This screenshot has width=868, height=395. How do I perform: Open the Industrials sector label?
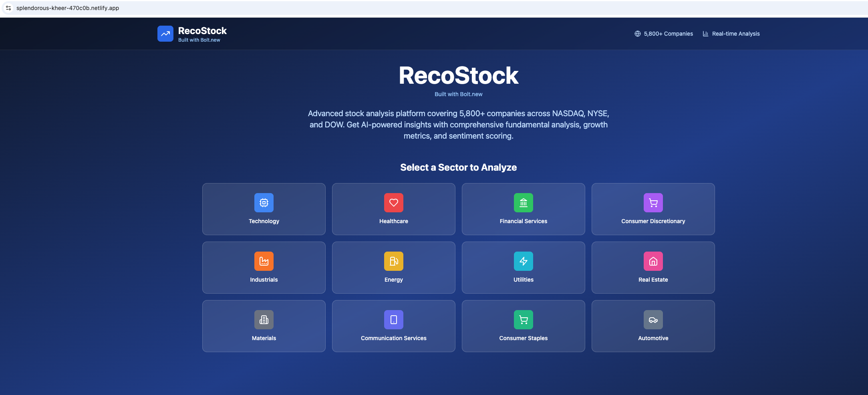pyautogui.click(x=264, y=280)
